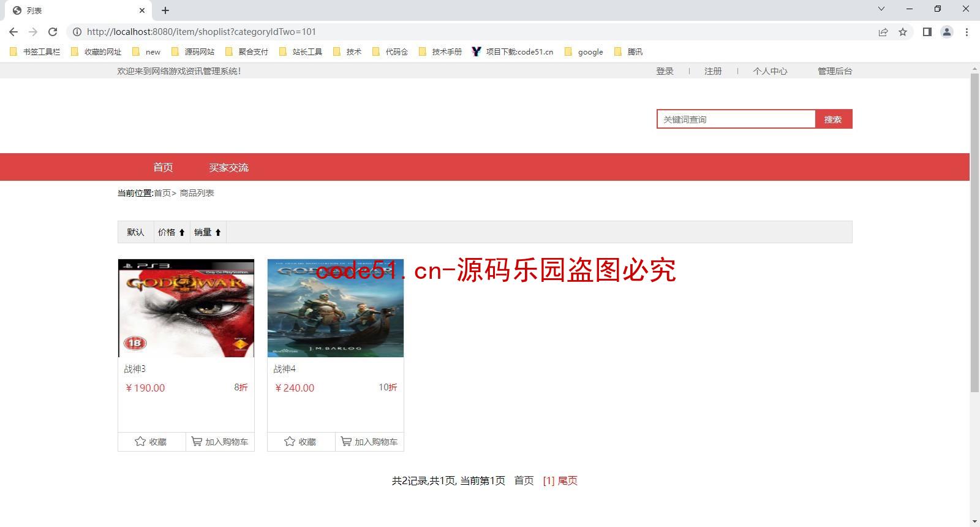Click the 登录 link
The image size is (980, 527).
(x=665, y=71)
